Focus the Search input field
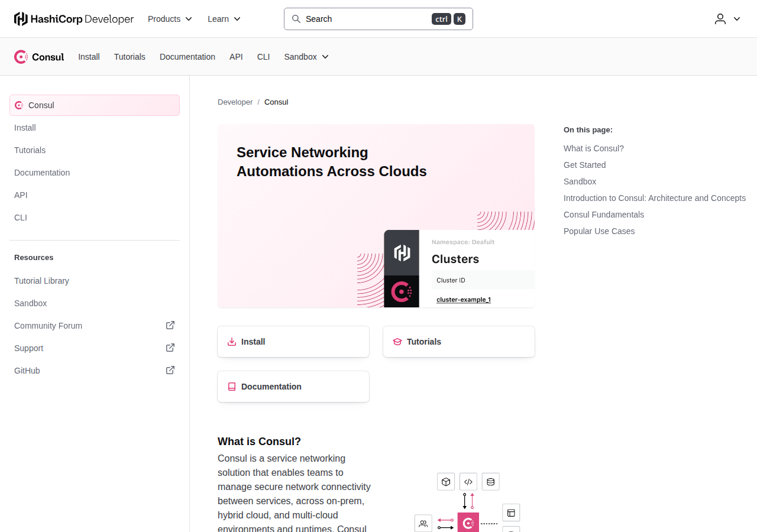Viewport: 757px width, 532px height. point(378,19)
